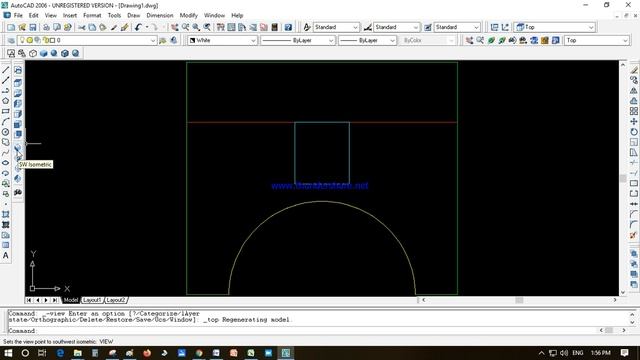Open the Dimension Style Standard dropdown
This screenshot has height=360, width=640.
click(416, 27)
